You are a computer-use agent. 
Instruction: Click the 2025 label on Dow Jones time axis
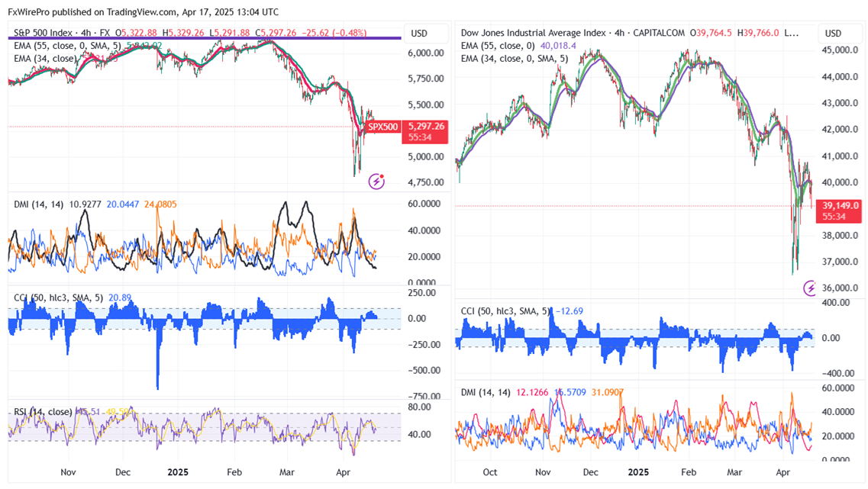(x=638, y=472)
